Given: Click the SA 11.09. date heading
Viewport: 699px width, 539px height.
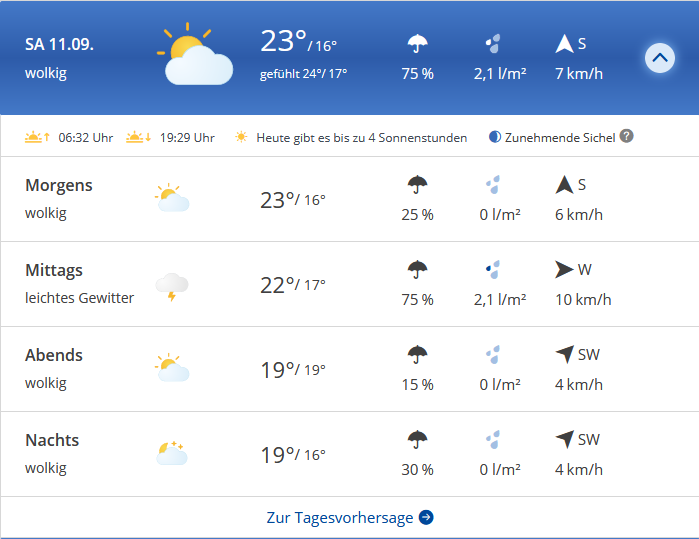Looking at the screenshot, I should pos(59,46).
